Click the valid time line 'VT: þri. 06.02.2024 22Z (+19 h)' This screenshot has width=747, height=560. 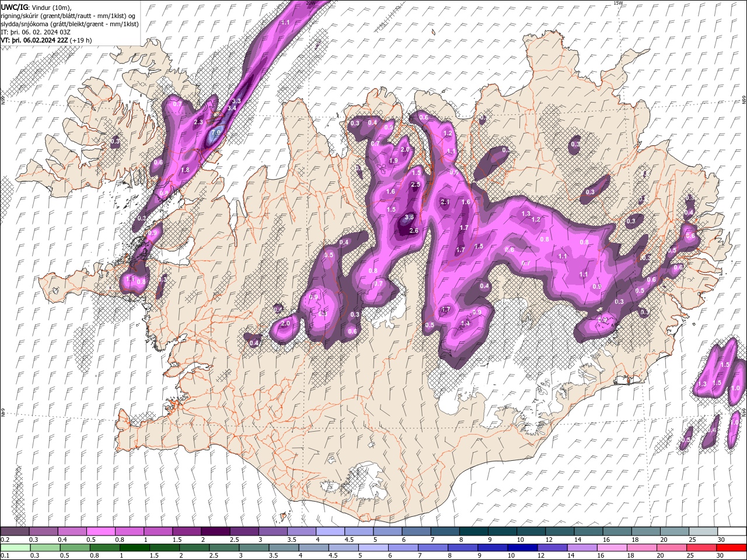[46, 40]
